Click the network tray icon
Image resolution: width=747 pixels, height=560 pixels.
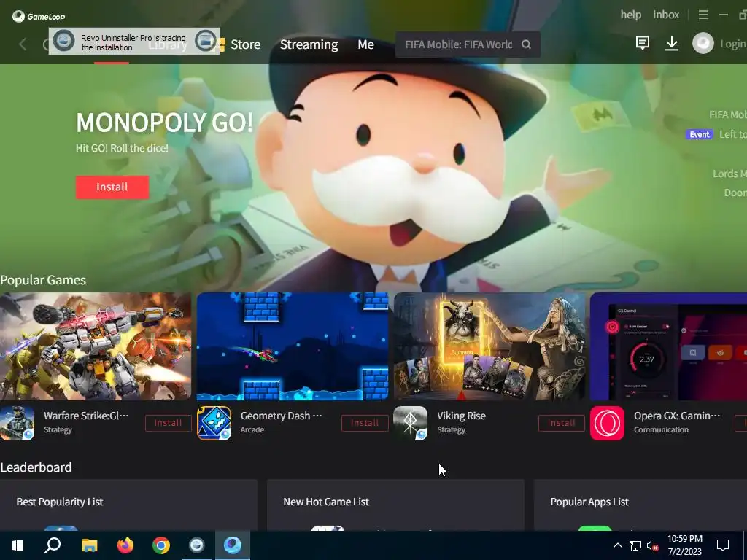click(635, 545)
